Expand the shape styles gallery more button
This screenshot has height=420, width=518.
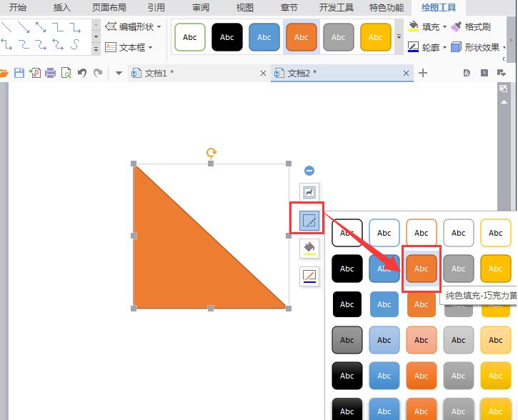click(x=399, y=36)
